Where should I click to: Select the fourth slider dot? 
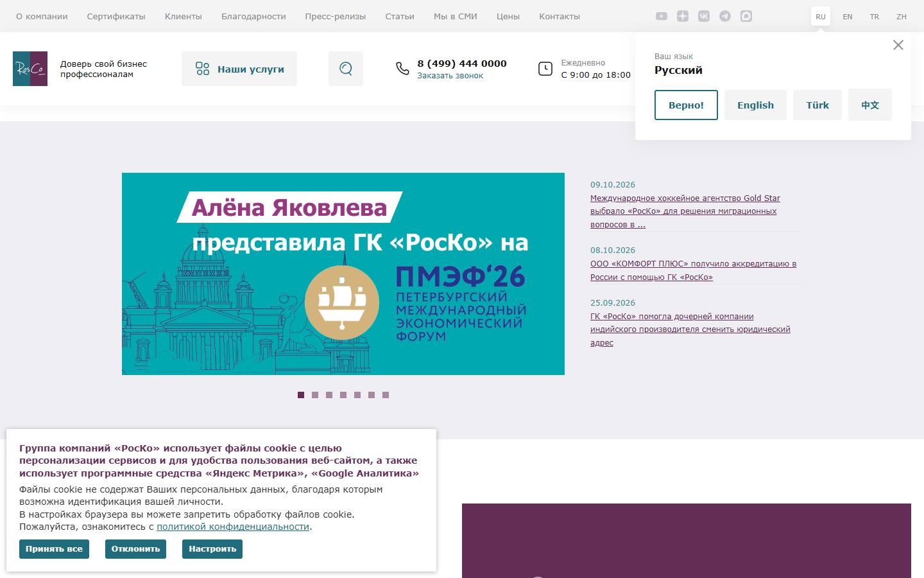pyautogui.click(x=343, y=395)
